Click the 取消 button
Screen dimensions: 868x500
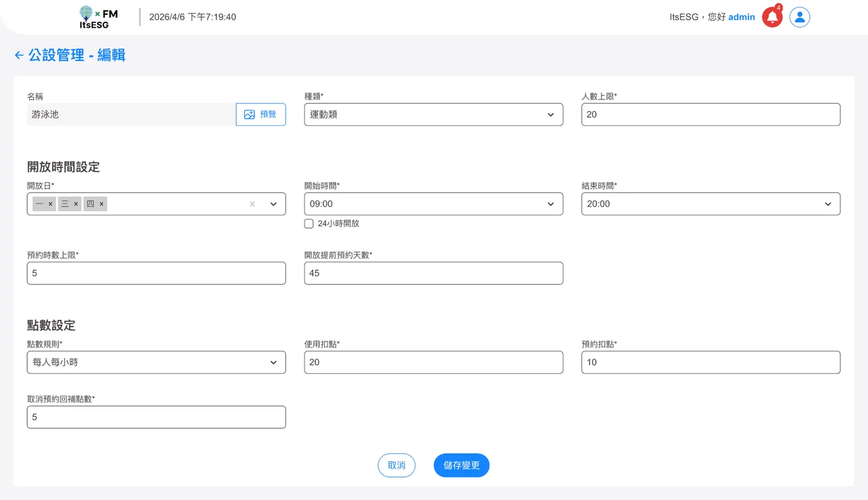click(x=397, y=465)
